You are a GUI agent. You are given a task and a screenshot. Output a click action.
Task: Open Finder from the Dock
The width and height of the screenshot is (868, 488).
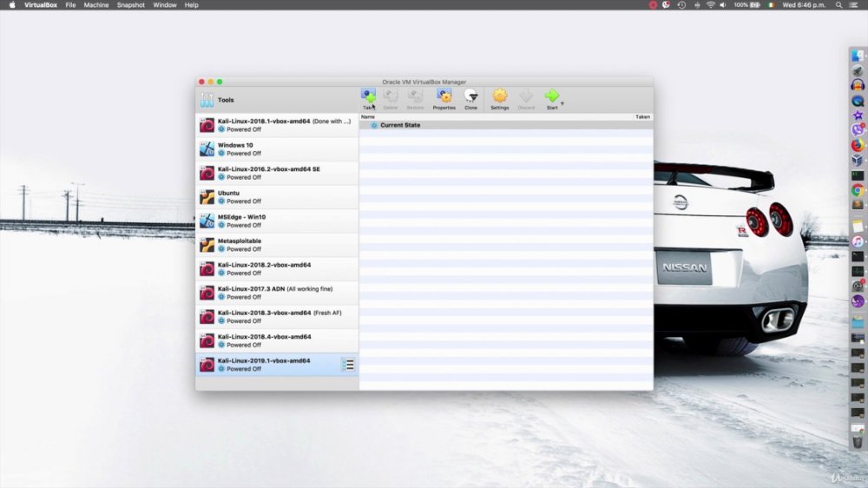(858, 56)
